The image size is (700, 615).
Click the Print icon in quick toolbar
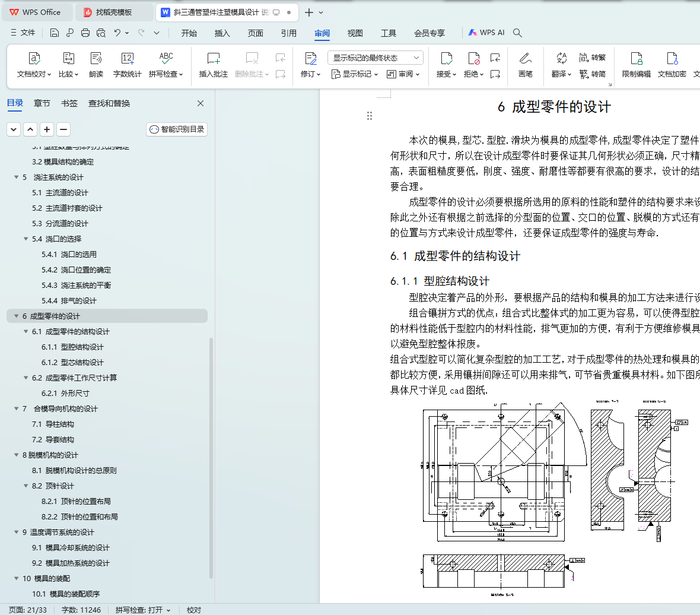tap(85, 33)
